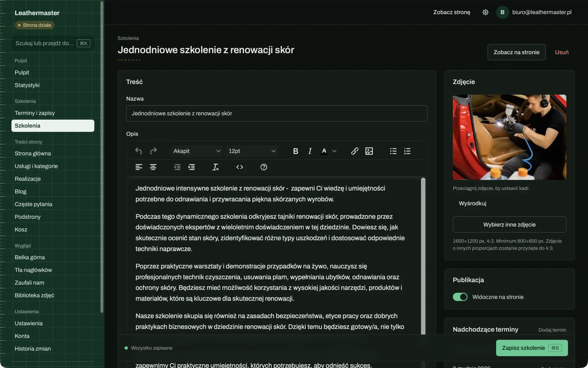The height and width of the screenshot is (368, 588).
Task: Open the 12pt font size dropdown
Action: click(x=252, y=151)
